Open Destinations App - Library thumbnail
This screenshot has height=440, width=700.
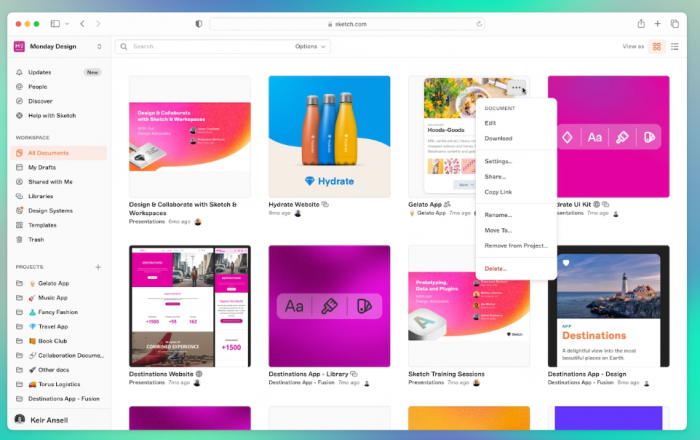329,306
